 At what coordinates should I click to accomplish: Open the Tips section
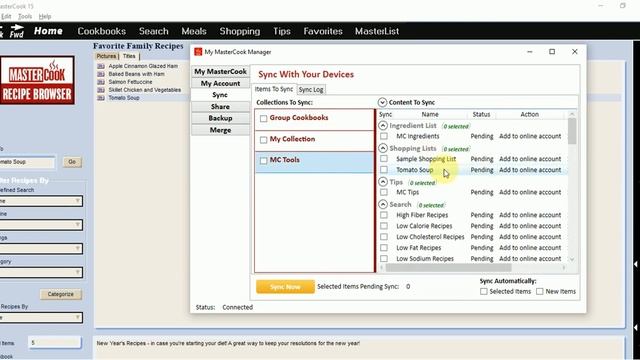click(x=282, y=31)
